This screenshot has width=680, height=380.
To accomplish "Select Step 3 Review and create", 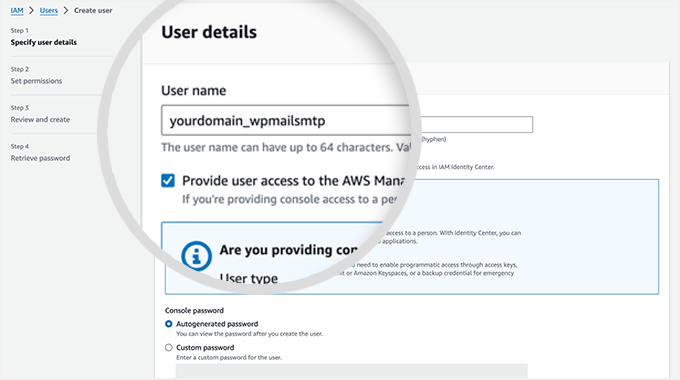I will (40, 119).
